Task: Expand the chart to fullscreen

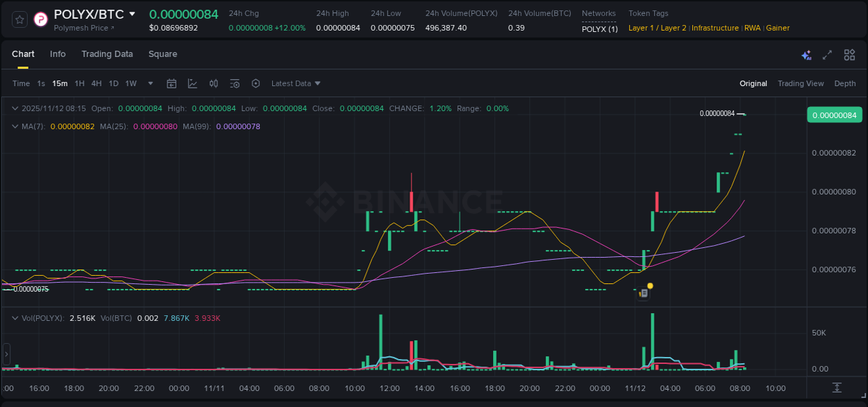Action: coord(827,53)
